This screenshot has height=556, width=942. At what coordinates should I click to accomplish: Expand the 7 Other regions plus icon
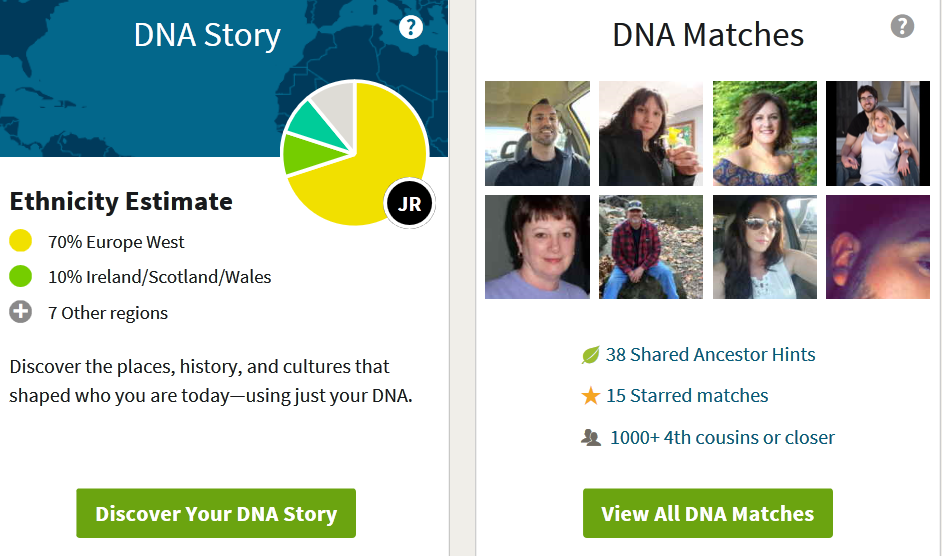[21, 312]
